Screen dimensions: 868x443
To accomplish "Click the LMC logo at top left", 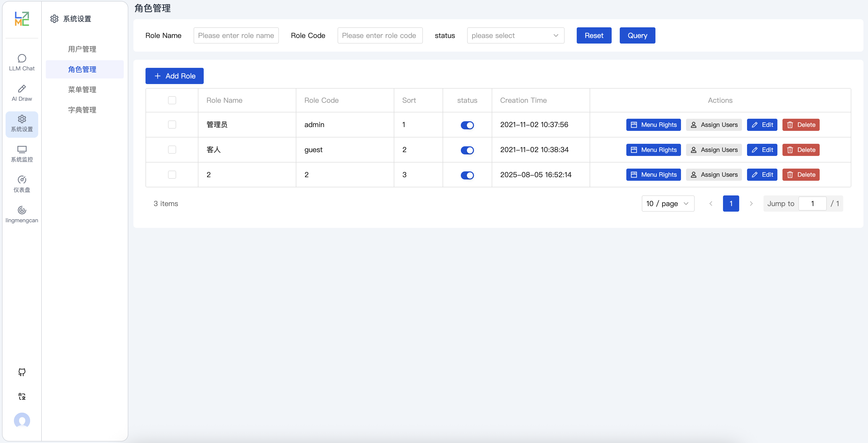I will [22, 19].
